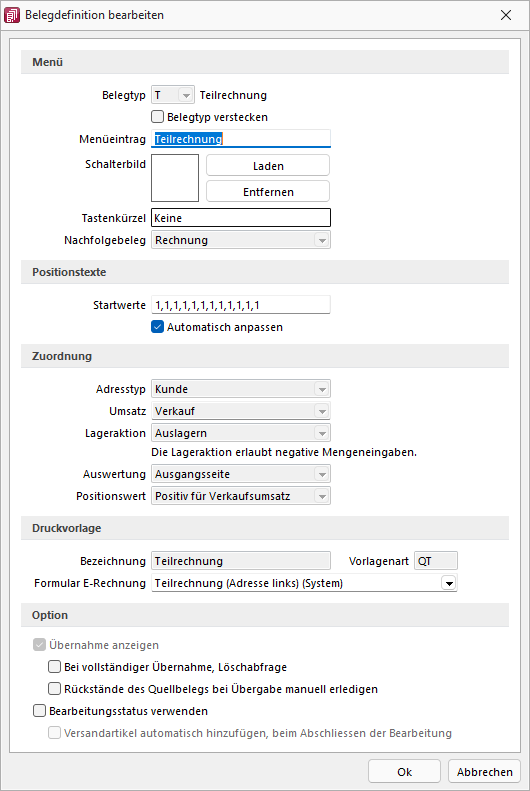
Task: Click the app icon in the title bar
Action: click(x=12, y=15)
